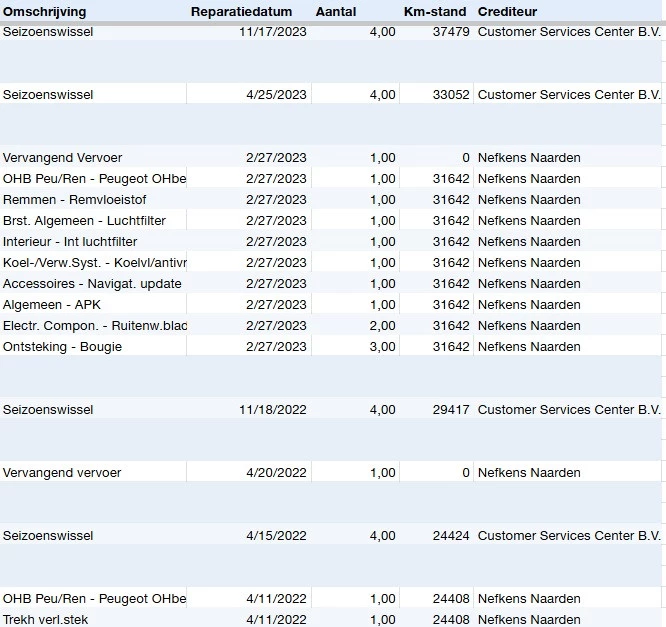666x627 pixels.
Task: Select the Remmen - Remvloeistof row description
Action: [x=75, y=200]
